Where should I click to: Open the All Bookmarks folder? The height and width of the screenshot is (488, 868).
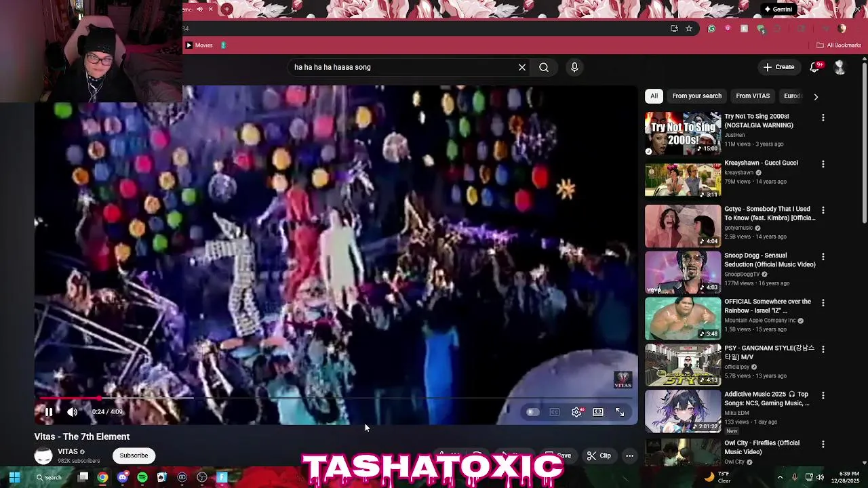[839, 45]
